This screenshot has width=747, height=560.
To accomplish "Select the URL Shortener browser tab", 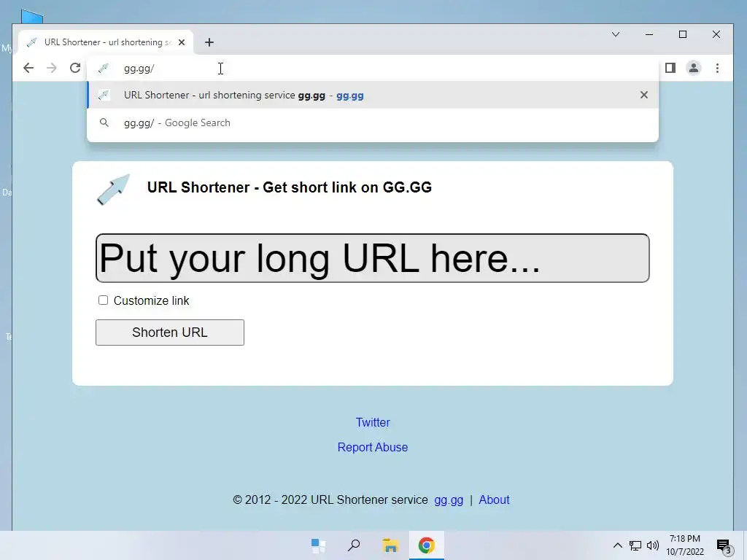I will click(106, 42).
